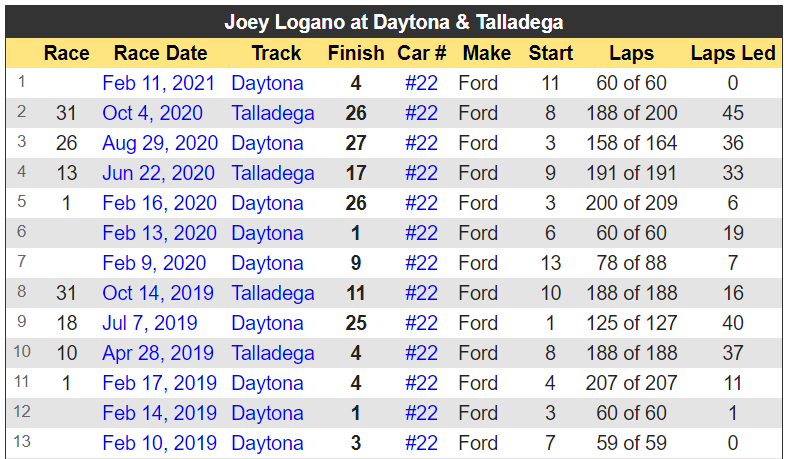Click the Laps Led column header
The height and width of the screenshot is (459, 790).
tap(733, 53)
